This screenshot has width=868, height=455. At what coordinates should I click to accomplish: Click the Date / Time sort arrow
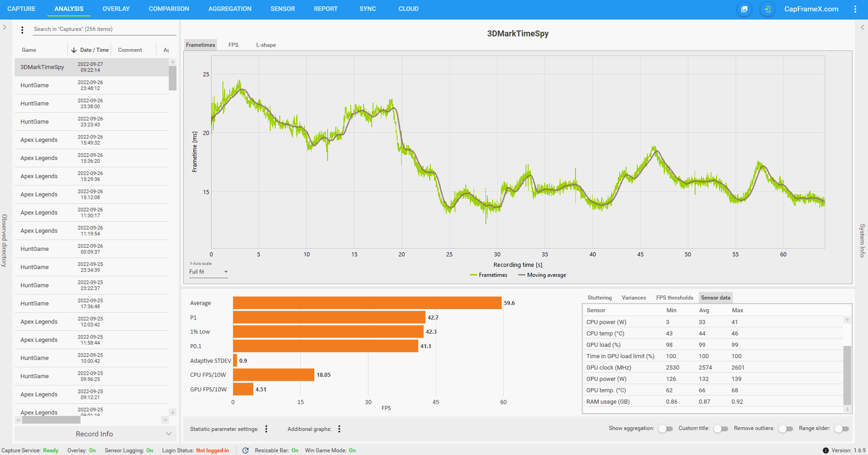point(74,50)
